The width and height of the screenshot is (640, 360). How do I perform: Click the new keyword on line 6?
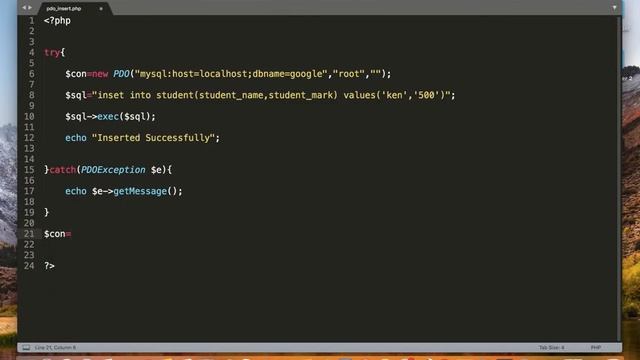click(x=100, y=74)
